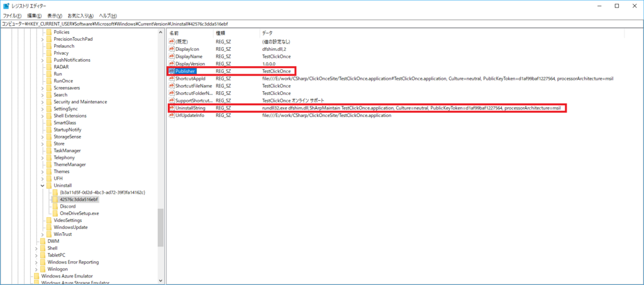The width and height of the screenshot is (644, 285).
Task: Expand the Search tree node
Action: point(43,95)
